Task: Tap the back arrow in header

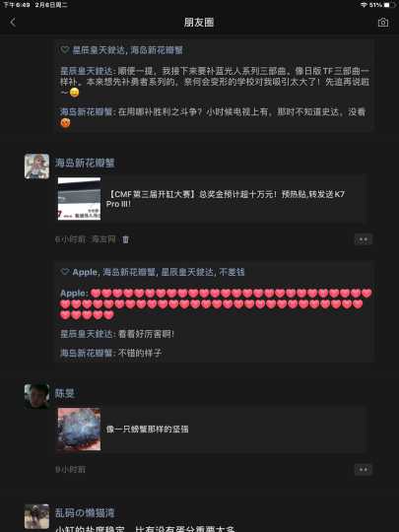Action: click(x=13, y=23)
